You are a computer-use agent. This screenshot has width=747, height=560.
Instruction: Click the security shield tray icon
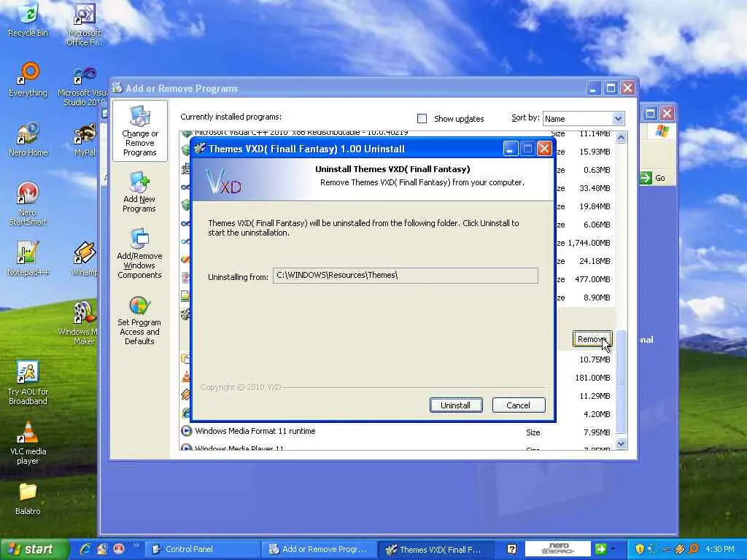point(640,549)
